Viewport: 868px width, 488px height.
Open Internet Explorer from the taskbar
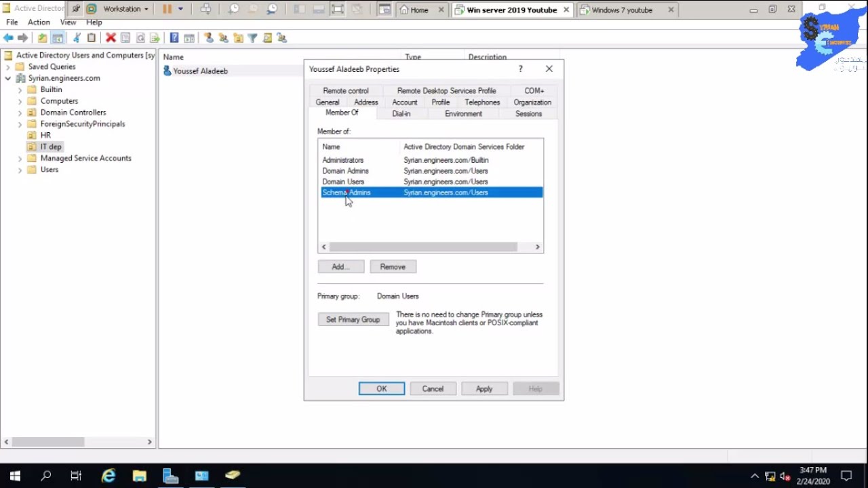pos(108,476)
